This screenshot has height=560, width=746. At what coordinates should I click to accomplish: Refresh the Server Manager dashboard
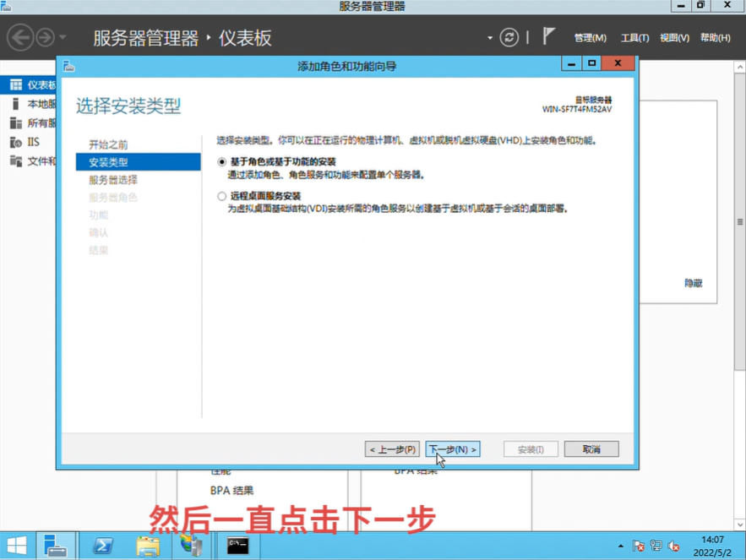(x=509, y=37)
